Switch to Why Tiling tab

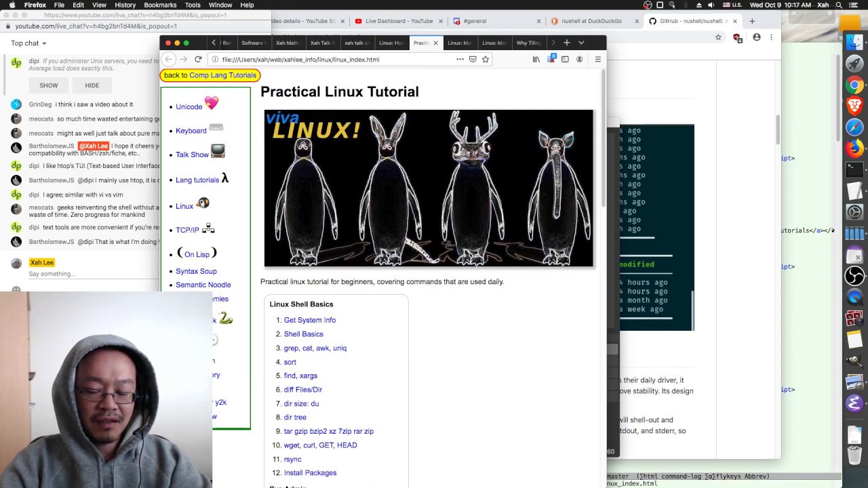528,43
